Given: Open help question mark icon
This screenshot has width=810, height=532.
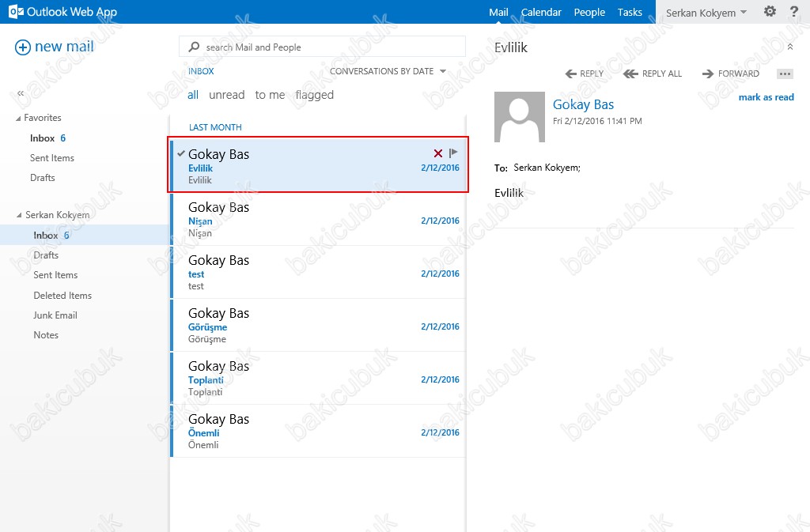Looking at the screenshot, I should click(x=794, y=11).
